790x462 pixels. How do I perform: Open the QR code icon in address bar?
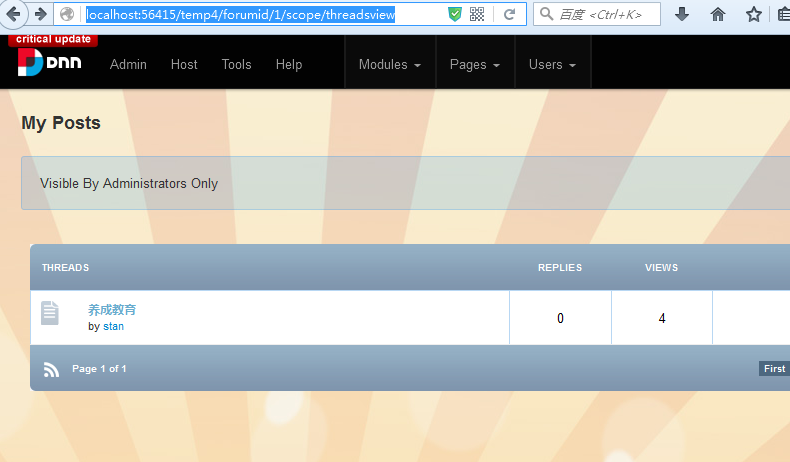[x=477, y=14]
